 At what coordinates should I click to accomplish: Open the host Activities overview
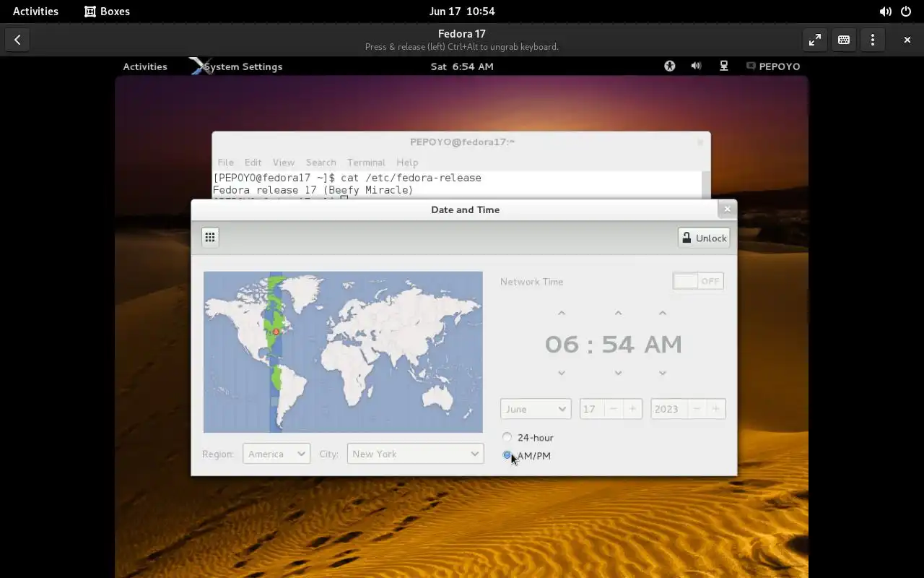tap(35, 12)
